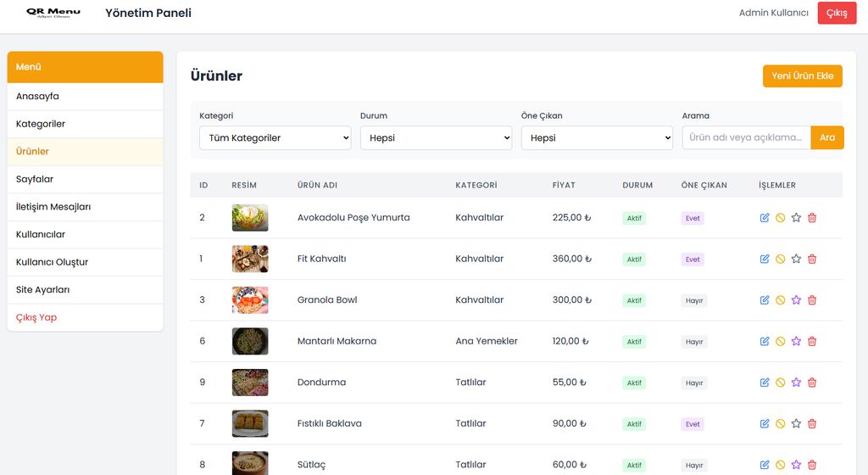Open Avokadolu Poşe Yumurta thumbnail image
Image resolution: width=868 pixels, height=475 pixels.
pyautogui.click(x=250, y=218)
